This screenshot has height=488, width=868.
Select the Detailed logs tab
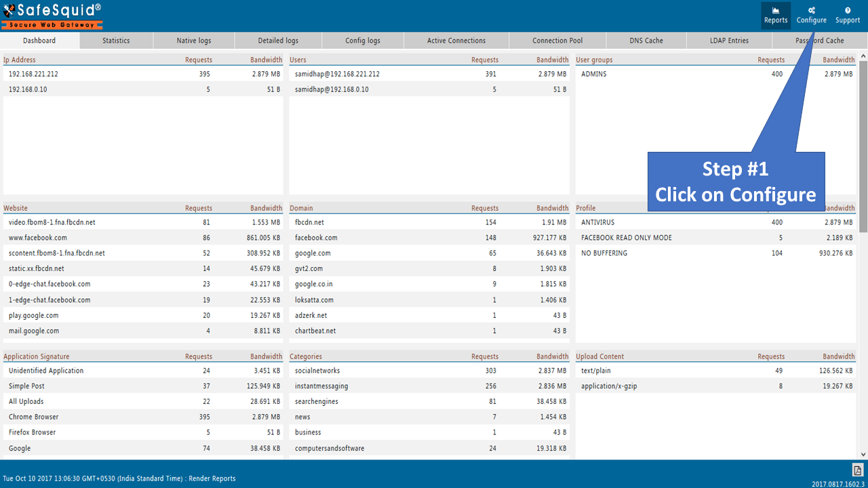[x=278, y=41]
